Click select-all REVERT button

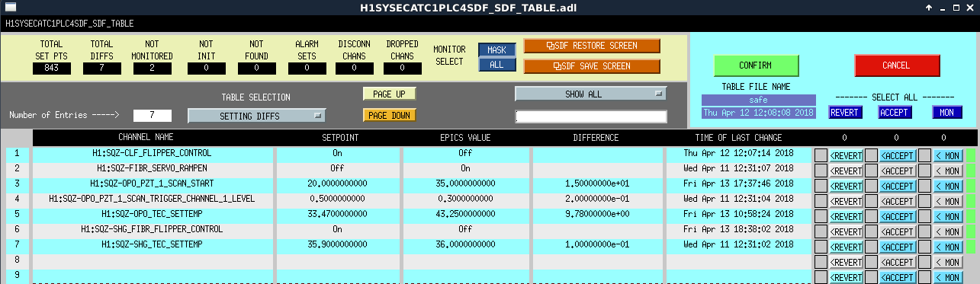tap(845, 113)
